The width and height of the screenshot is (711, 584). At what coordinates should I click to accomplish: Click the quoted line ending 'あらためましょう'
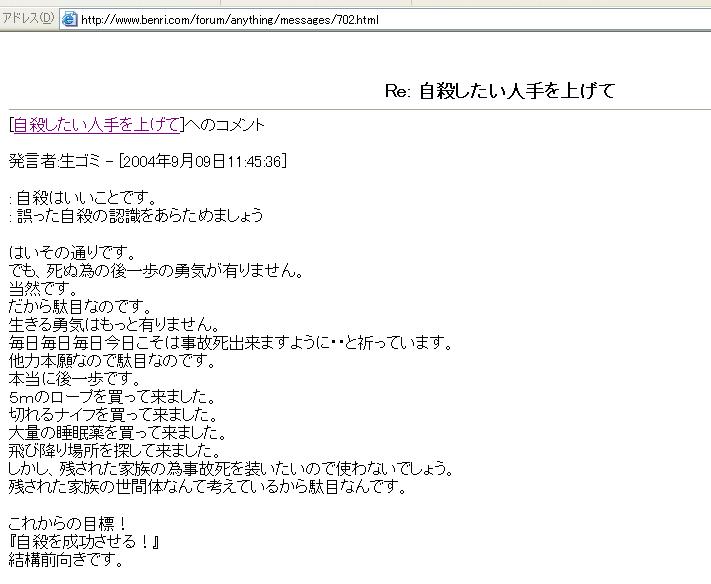pyautogui.click(x=136, y=215)
